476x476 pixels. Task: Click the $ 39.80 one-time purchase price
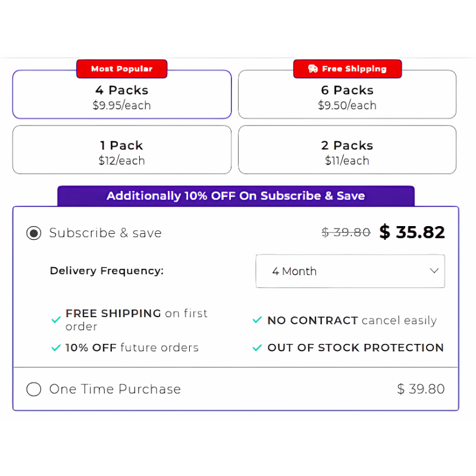pyautogui.click(x=421, y=389)
